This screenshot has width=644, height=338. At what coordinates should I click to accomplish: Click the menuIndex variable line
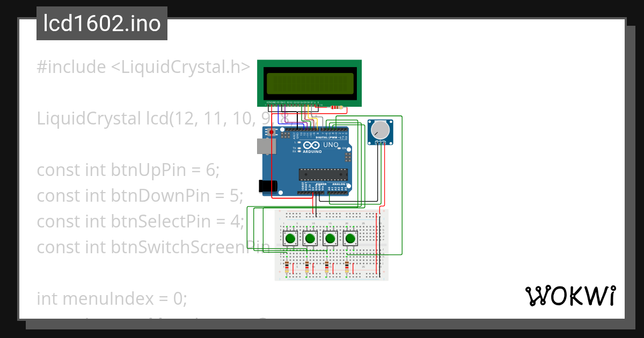pos(112,298)
